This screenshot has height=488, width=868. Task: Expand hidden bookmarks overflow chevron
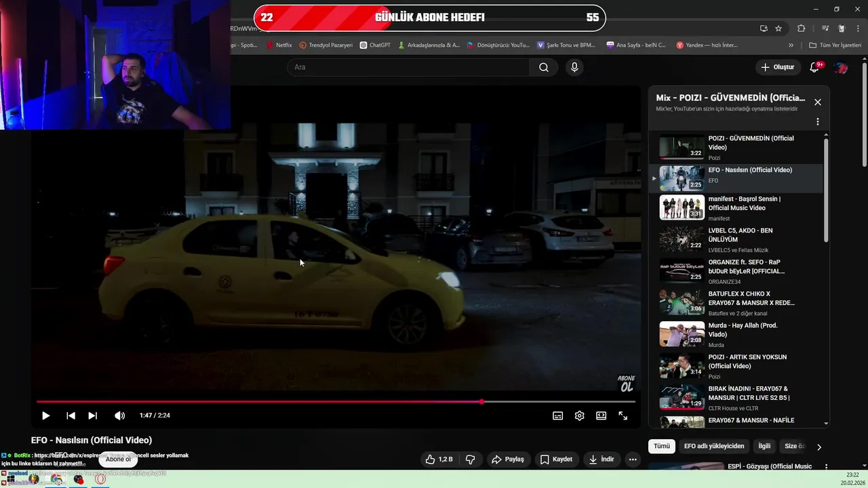pyautogui.click(x=791, y=45)
